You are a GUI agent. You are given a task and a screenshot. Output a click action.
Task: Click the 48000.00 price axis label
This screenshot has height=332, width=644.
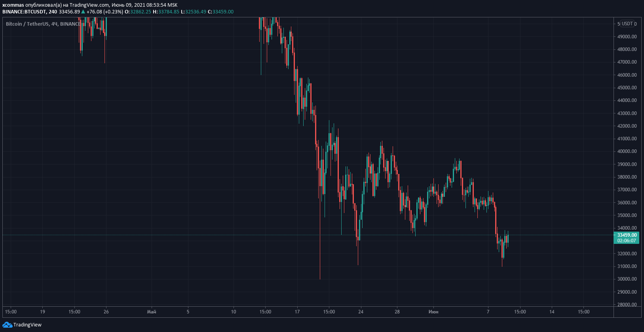[x=627, y=49]
